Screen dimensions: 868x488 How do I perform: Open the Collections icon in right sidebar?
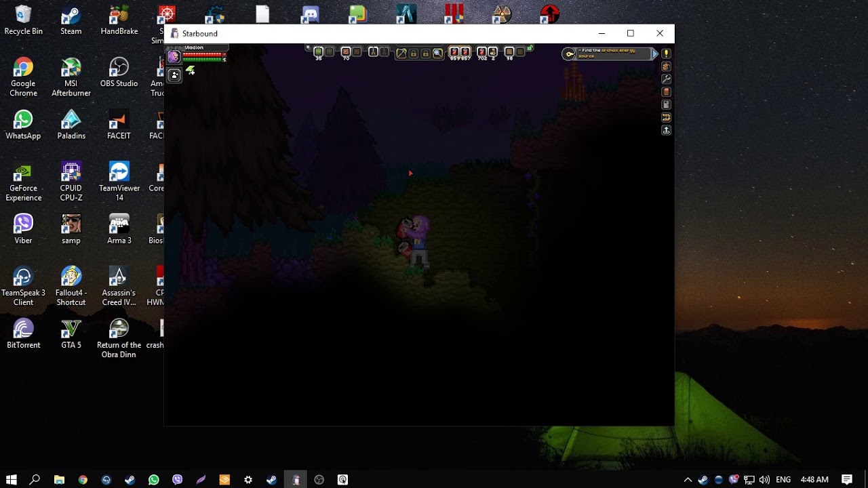pos(666,117)
